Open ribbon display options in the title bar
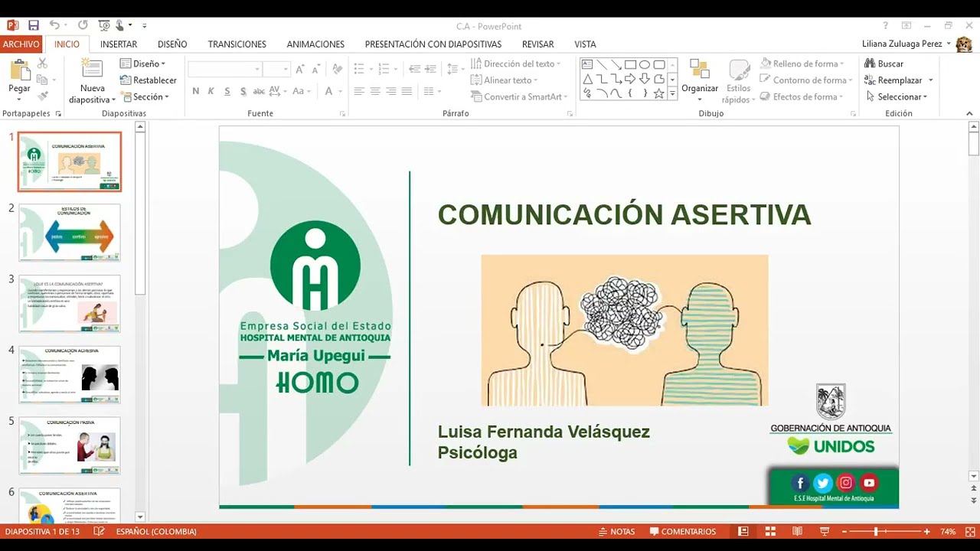The width and height of the screenshot is (980, 551). 906,25
